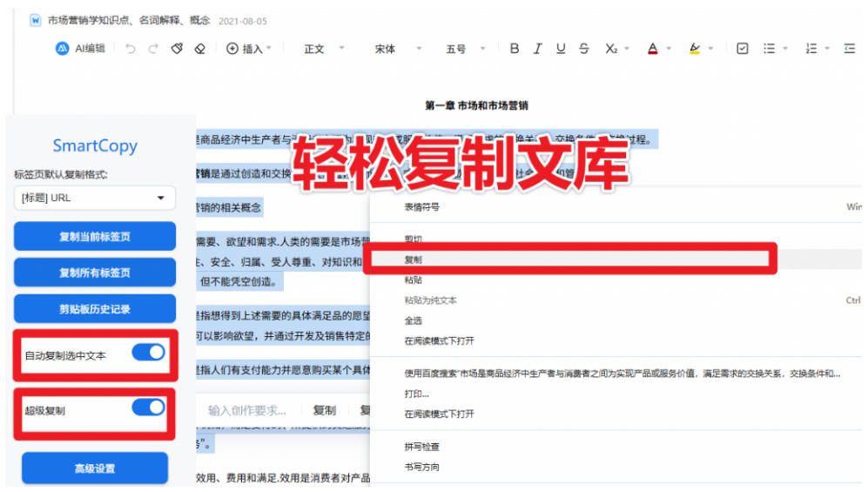Toggle strikethrough formatting
This screenshot has width=868, height=492.
tap(584, 49)
